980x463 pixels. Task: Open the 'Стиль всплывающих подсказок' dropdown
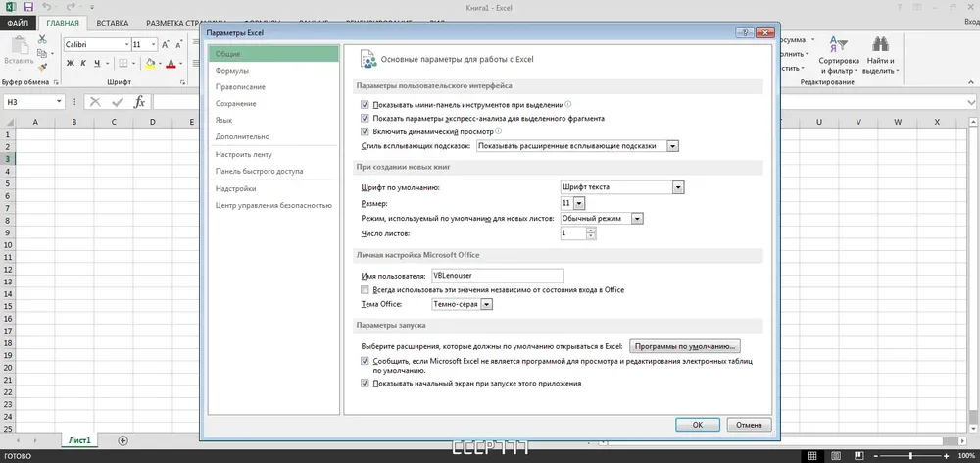[672, 146]
